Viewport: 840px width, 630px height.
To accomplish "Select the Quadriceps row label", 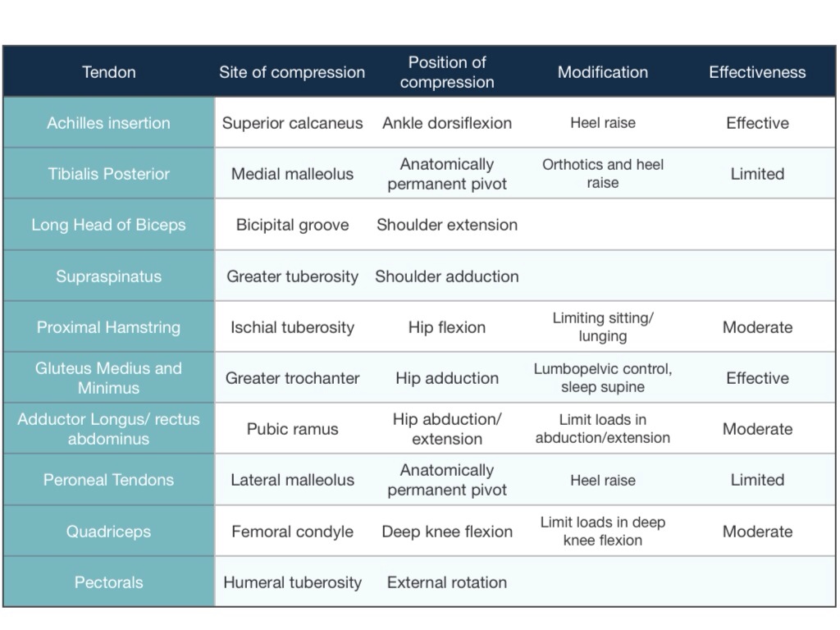I will pyautogui.click(x=109, y=532).
